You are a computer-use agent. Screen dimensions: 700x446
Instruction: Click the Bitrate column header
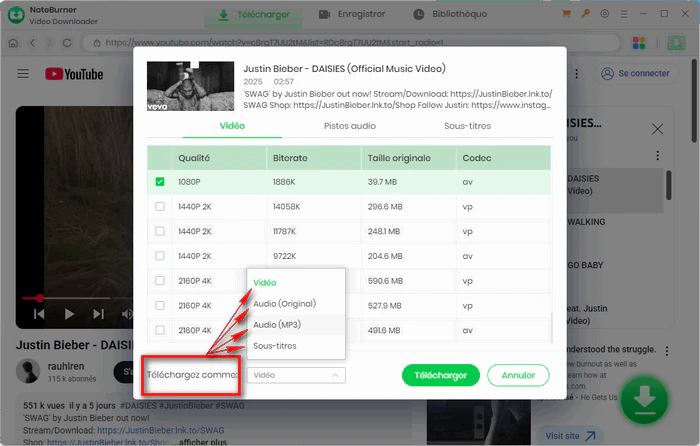point(314,158)
